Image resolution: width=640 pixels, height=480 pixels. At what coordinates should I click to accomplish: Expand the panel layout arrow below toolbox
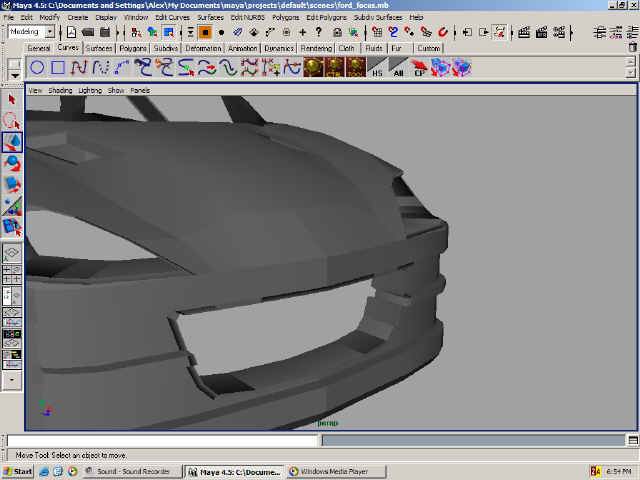[x=12, y=380]
